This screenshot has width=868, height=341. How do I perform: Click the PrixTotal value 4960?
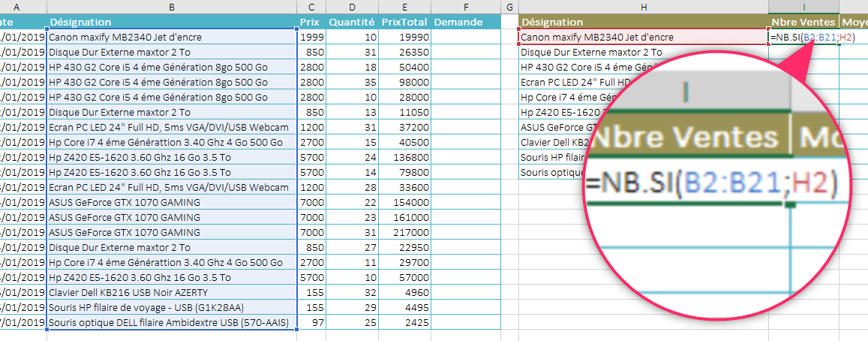404,292
